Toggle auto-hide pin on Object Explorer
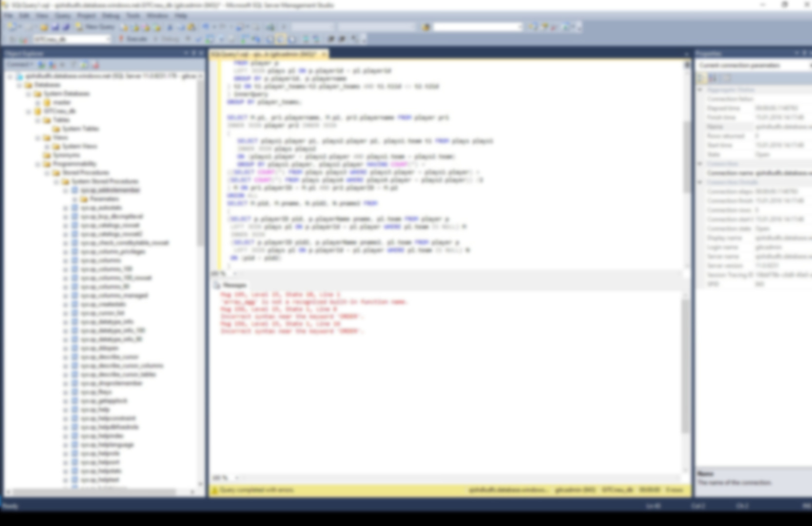The height and width of the screenshot is (526, 812). pyautogui.click(x=193, y=53)
